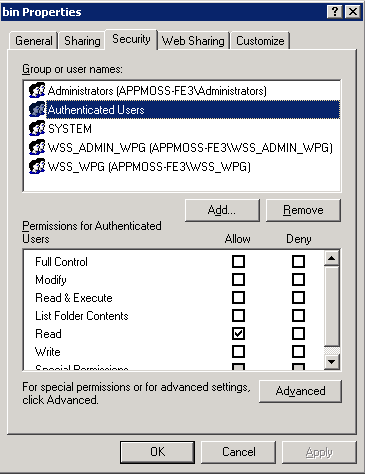Click the SYSTEM account icon

[x=37, y=128]
